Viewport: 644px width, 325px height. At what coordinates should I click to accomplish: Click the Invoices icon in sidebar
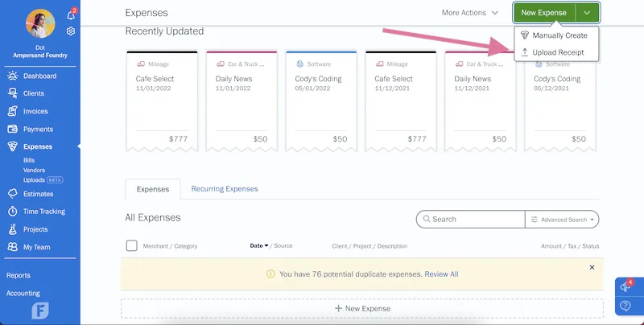click(x=12, y=111)
